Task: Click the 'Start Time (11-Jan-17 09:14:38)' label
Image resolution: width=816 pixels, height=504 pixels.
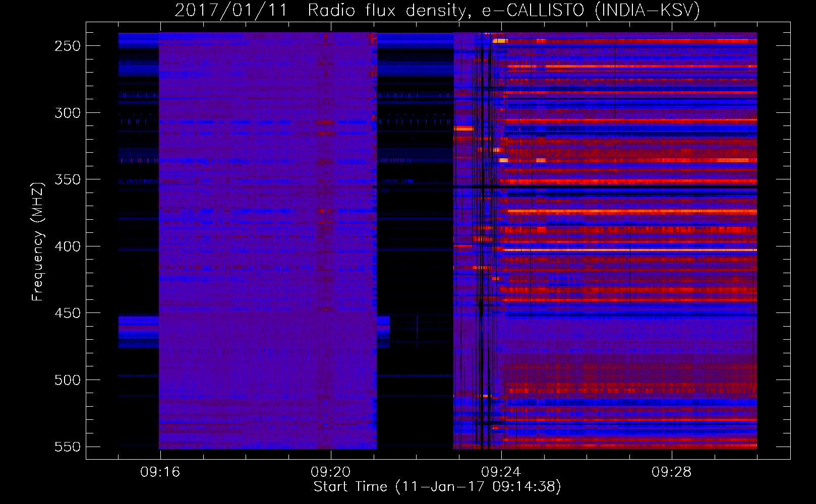Action: [x=437, y=487]
